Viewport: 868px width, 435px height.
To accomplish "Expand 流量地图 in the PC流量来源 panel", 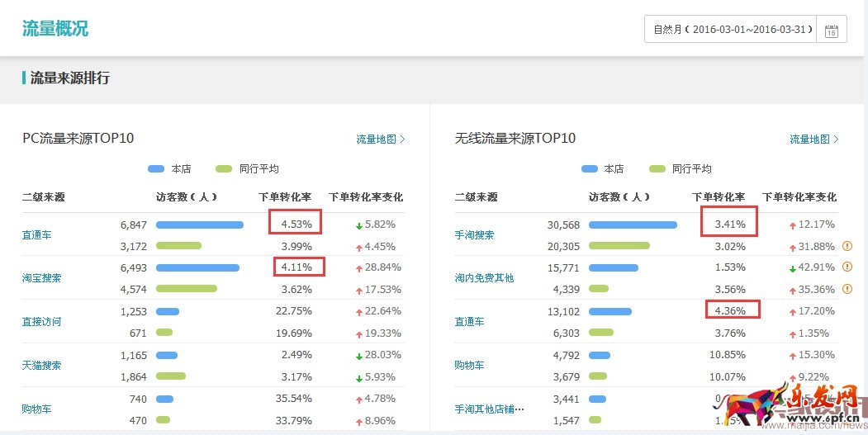I will (380, 139).
